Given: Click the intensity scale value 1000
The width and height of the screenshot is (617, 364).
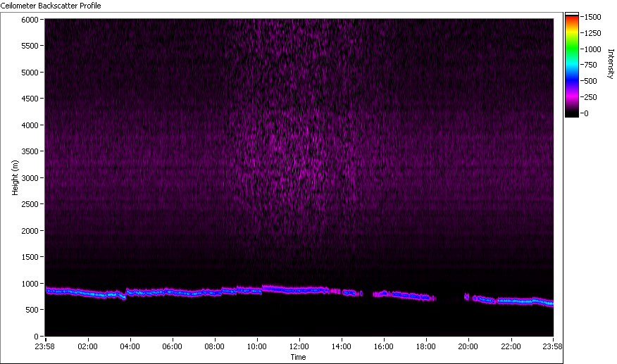Looking at the screenshot, I should (x=592, y=49).
